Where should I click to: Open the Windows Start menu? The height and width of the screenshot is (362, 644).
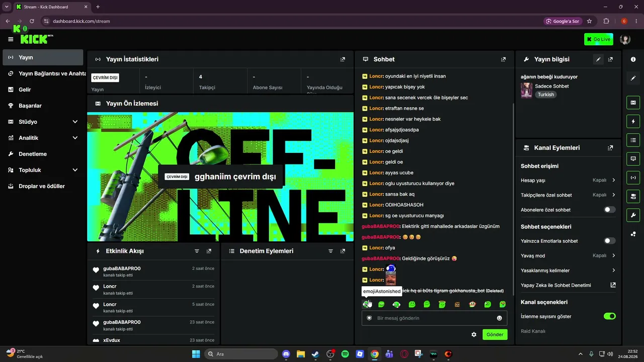click(196, 354)
